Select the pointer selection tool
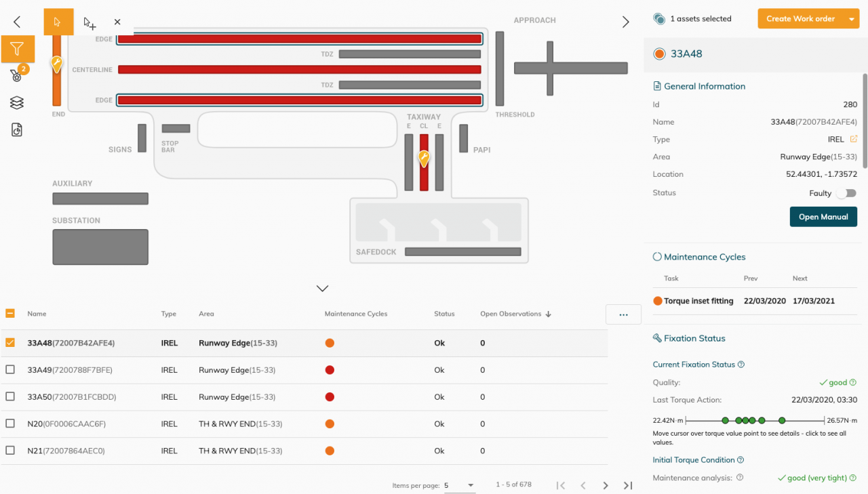 58,22
